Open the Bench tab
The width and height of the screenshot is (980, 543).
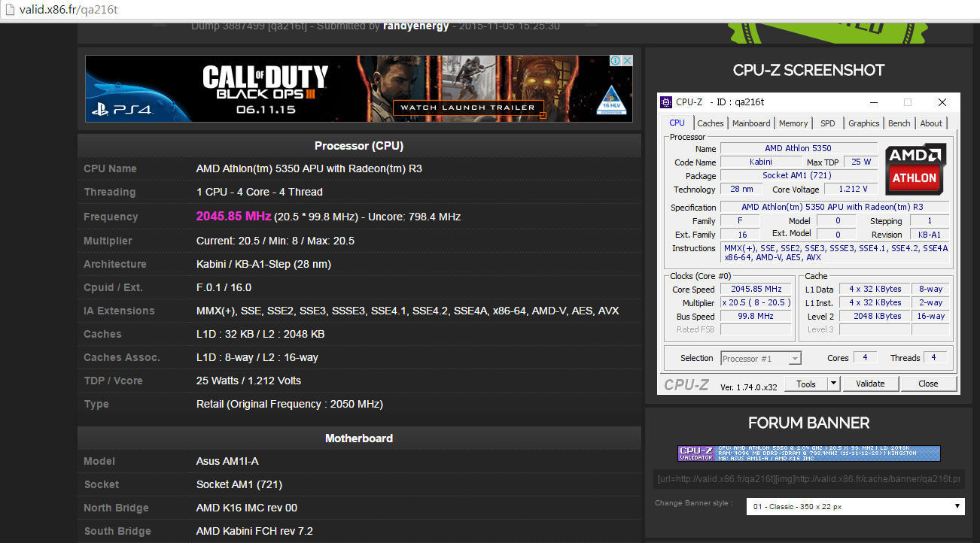coord(899,123)
